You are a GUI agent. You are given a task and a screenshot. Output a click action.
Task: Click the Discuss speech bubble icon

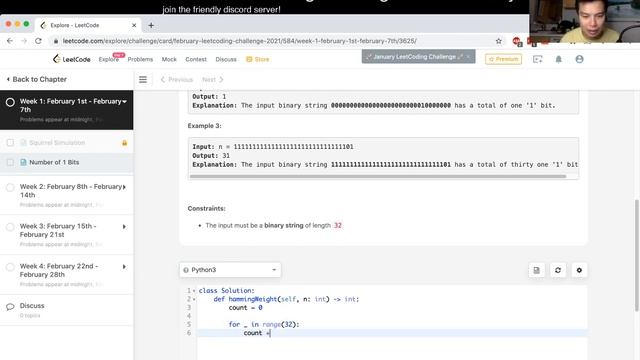coord(10,307)
